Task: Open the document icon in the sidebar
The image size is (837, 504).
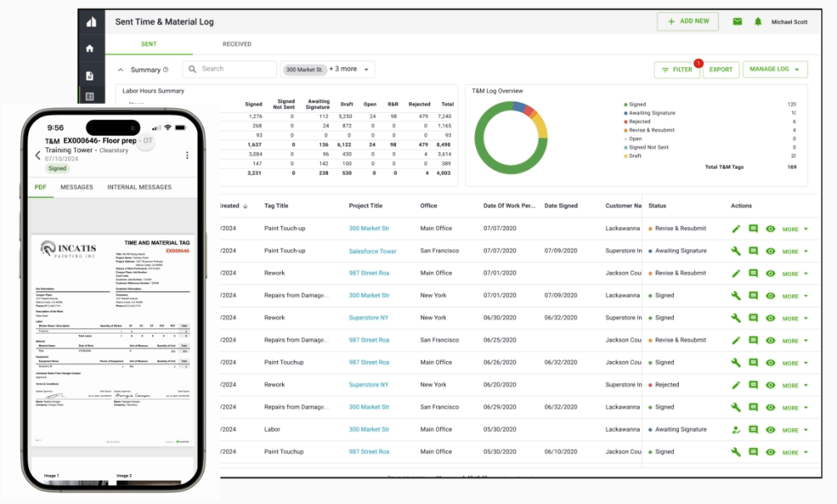Action: [x=91, y=76]
